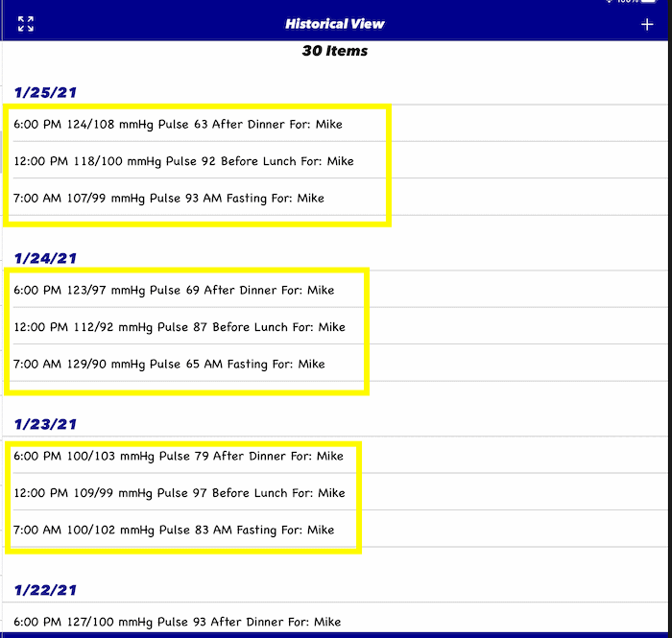The height and width of the screenshot is (638, 672).
Task: Click the blue bar at screen bottom
Action: pyautogui.click(x=336, y=635)
